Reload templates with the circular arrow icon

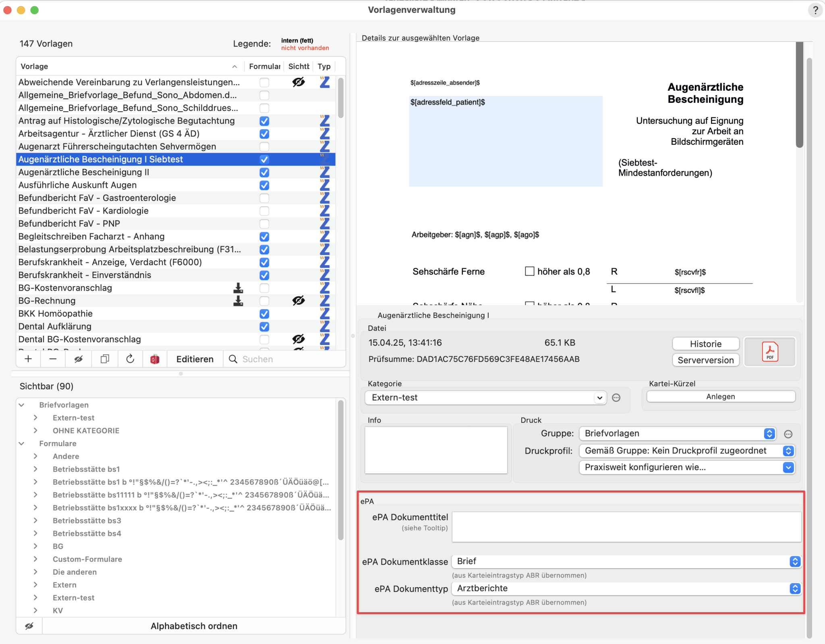[130, 359]
